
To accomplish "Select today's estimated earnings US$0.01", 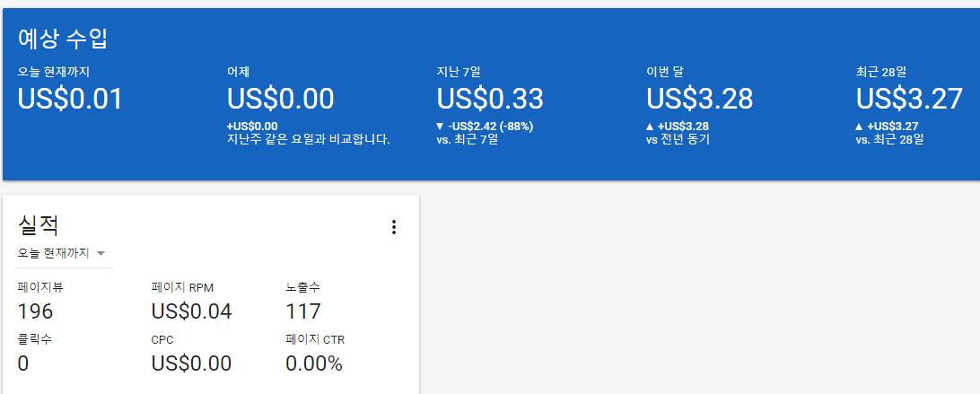I will [x=70, y=99].
